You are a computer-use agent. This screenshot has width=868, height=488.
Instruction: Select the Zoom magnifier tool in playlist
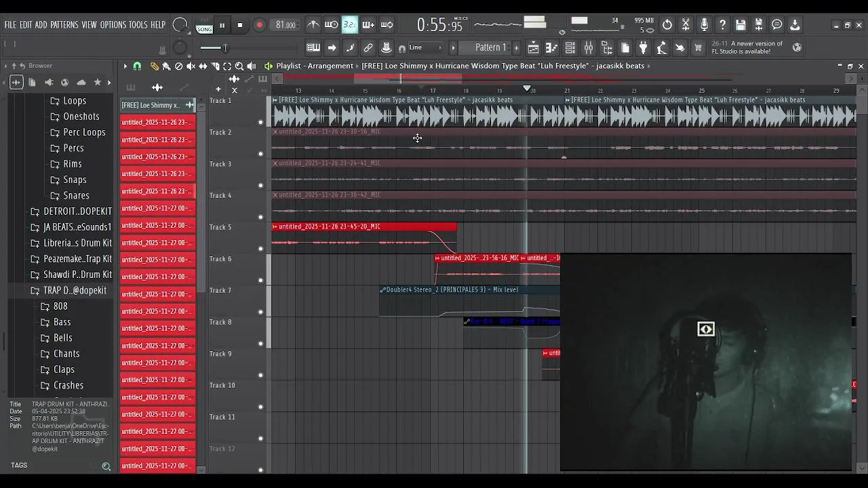239,66
